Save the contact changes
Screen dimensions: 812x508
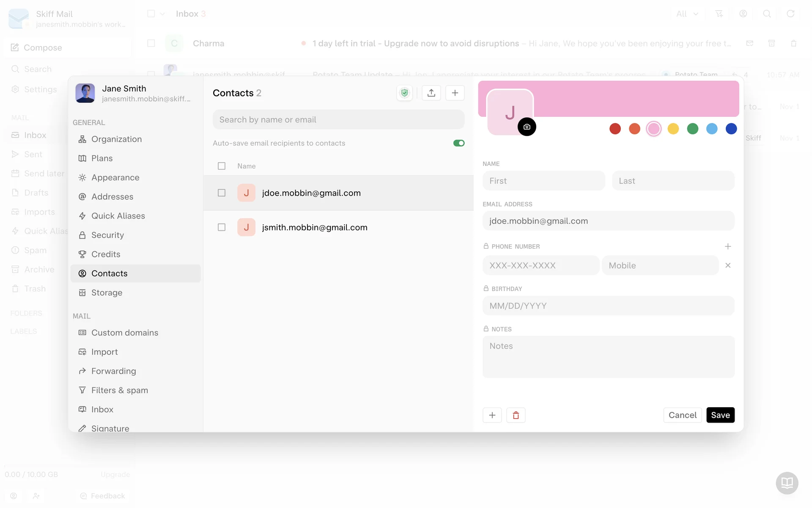[x=720, y=415]
